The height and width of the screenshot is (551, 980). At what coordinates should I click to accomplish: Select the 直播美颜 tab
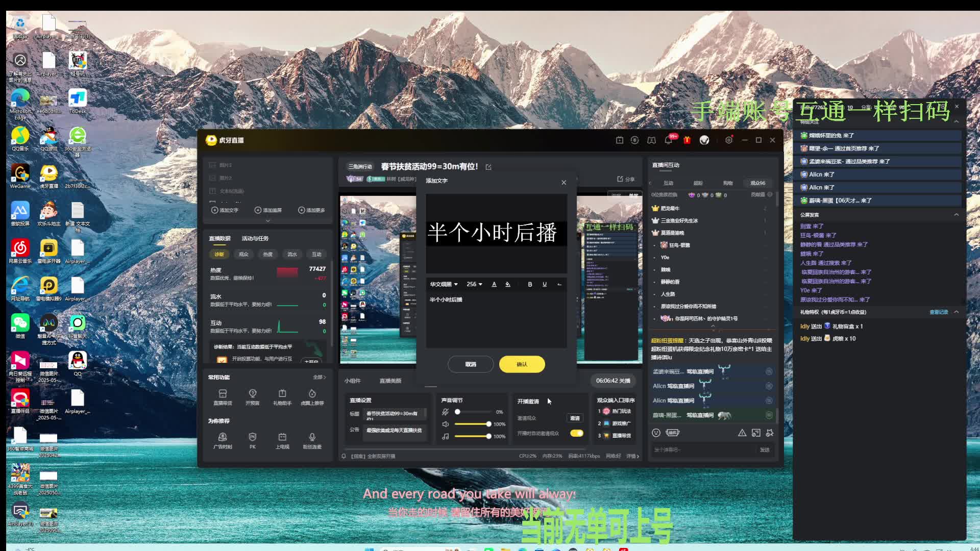click(390, 381)
